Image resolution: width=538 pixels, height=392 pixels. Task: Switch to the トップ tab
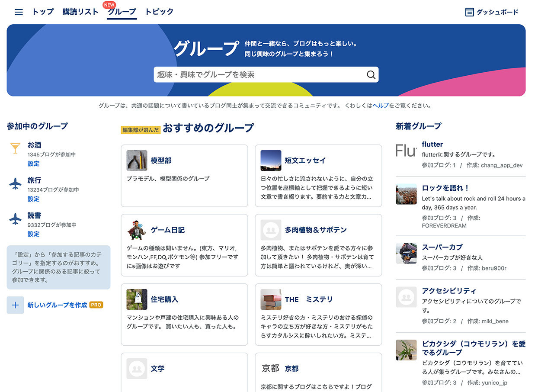coord(43,12)
